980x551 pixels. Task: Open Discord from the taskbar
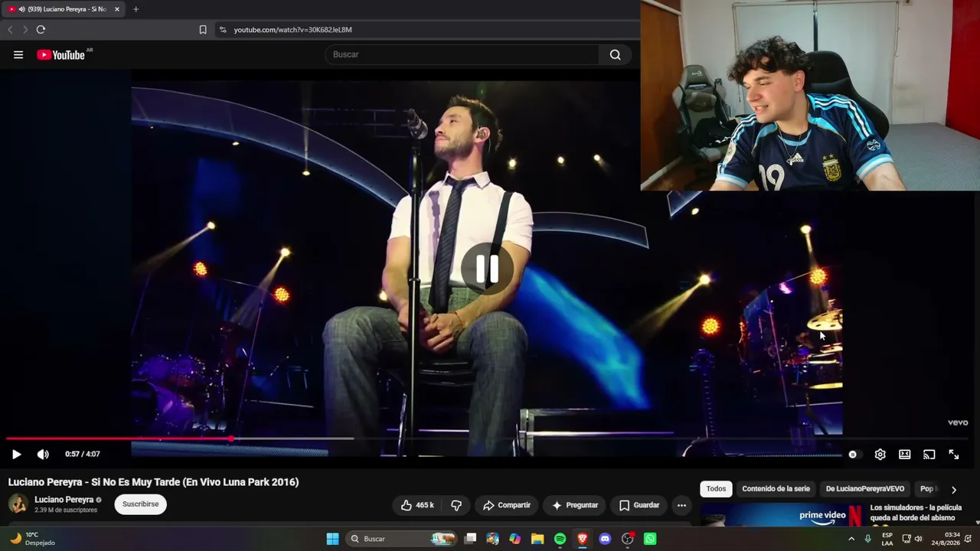pos(605,539)
